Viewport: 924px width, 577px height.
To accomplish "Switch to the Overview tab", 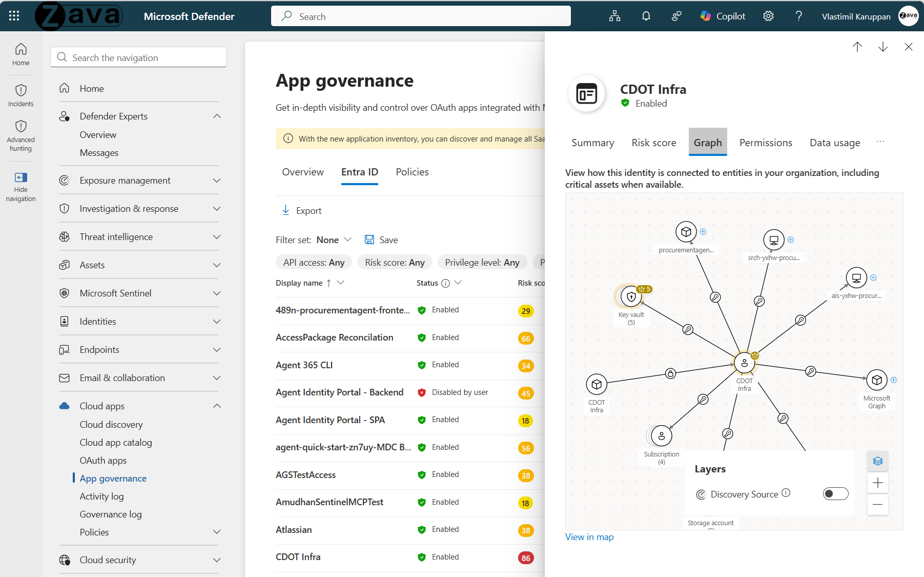I will click(x=303, y=172).
